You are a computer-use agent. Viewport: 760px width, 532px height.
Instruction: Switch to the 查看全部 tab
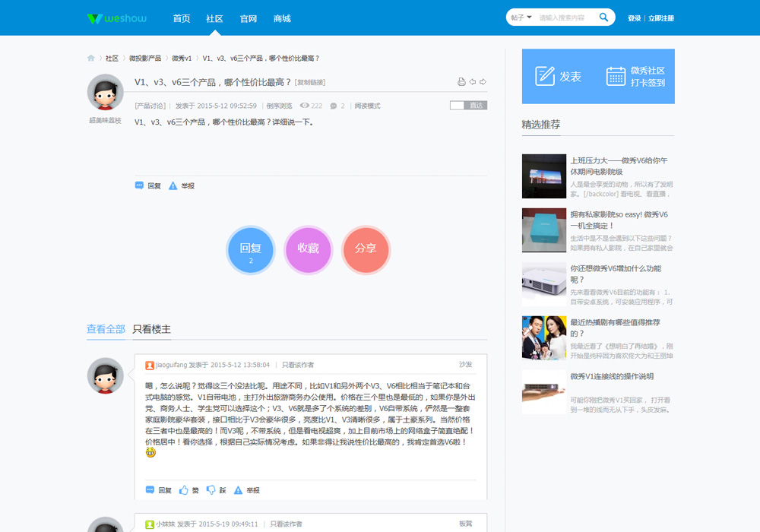(106, 329)
